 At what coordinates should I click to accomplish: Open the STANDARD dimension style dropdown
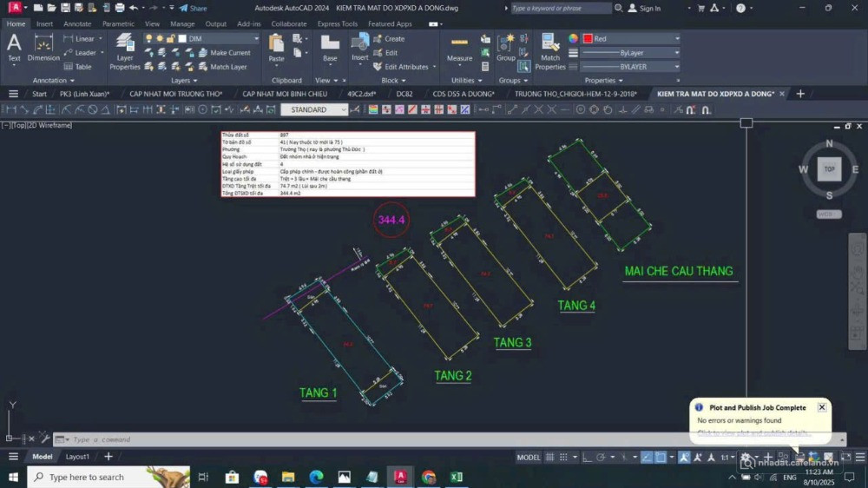[343, 110]
